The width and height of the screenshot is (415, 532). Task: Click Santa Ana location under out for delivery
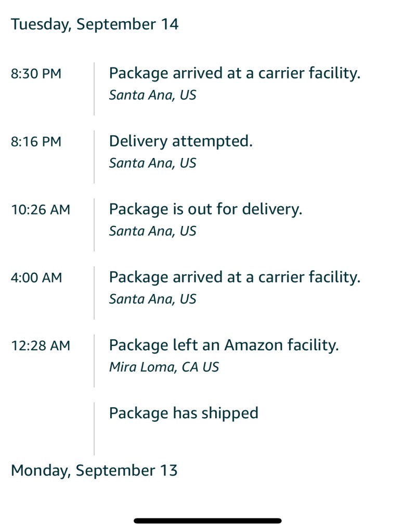(x=152, y=231)
